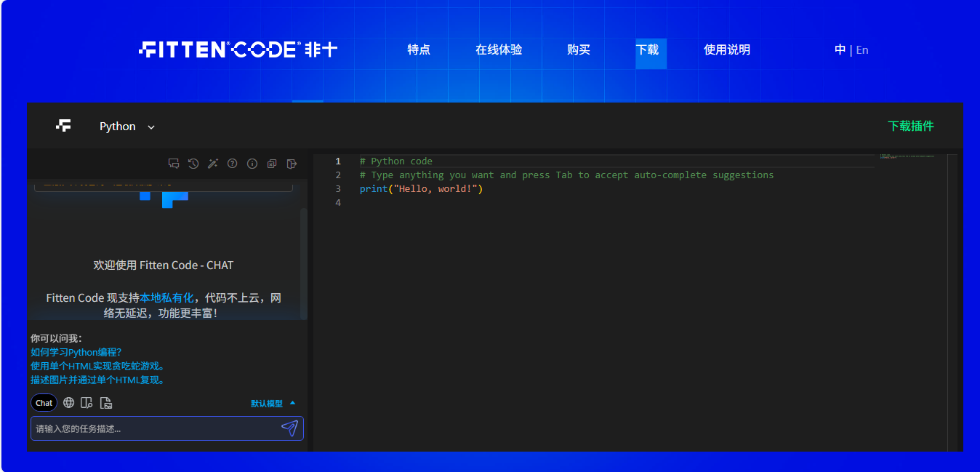The height and width of the screenshot is (472, 980).
Task: Open chat history clock icon
Action: 193,164
